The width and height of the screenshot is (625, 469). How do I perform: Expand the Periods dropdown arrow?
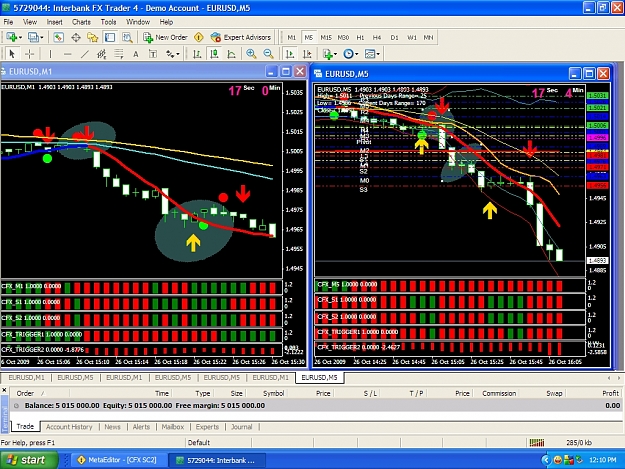pyautogui.click(x=357, y=54)
